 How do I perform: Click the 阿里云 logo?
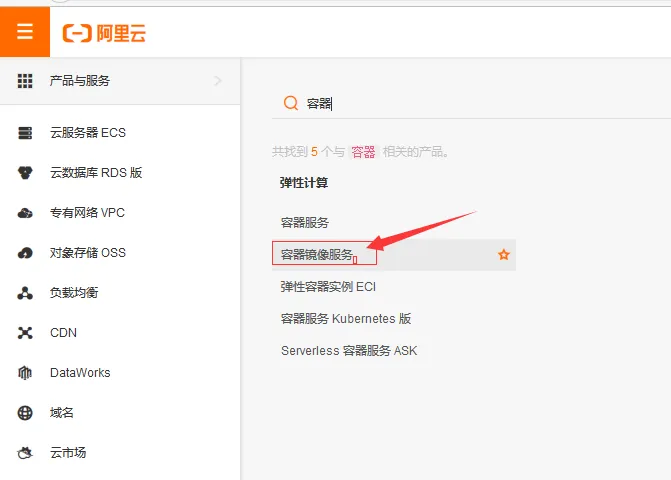[104, 33]
